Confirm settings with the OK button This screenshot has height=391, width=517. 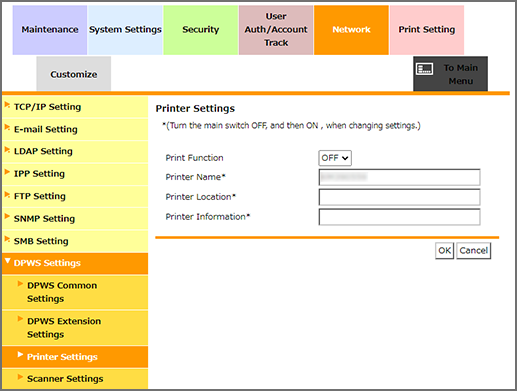444,251
